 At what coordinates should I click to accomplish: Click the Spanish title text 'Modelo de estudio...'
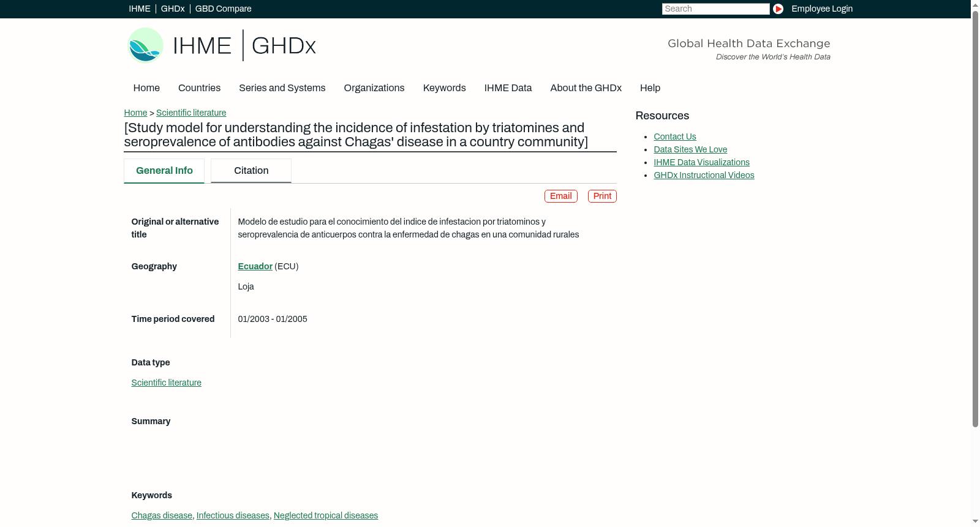point(409,228)
